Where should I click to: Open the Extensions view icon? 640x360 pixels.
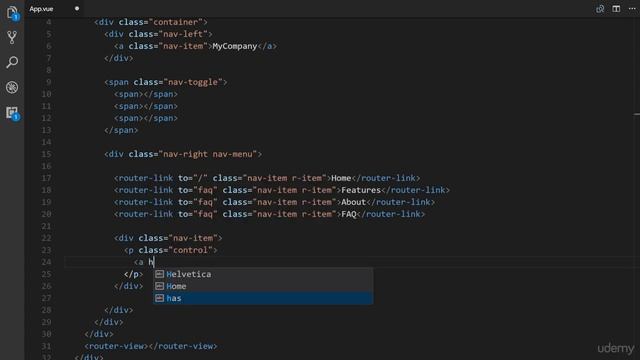pyautogui.click(x=12, y=113)
